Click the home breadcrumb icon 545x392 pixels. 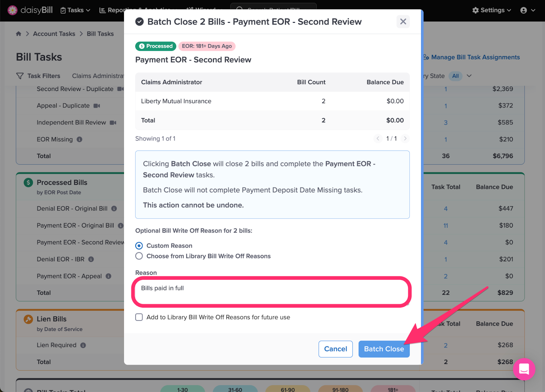point(19,34)
